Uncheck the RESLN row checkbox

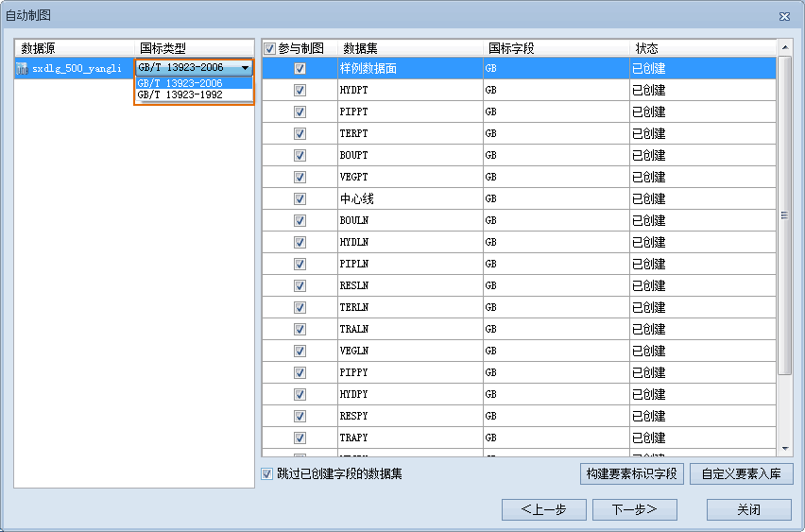(300, 285)
